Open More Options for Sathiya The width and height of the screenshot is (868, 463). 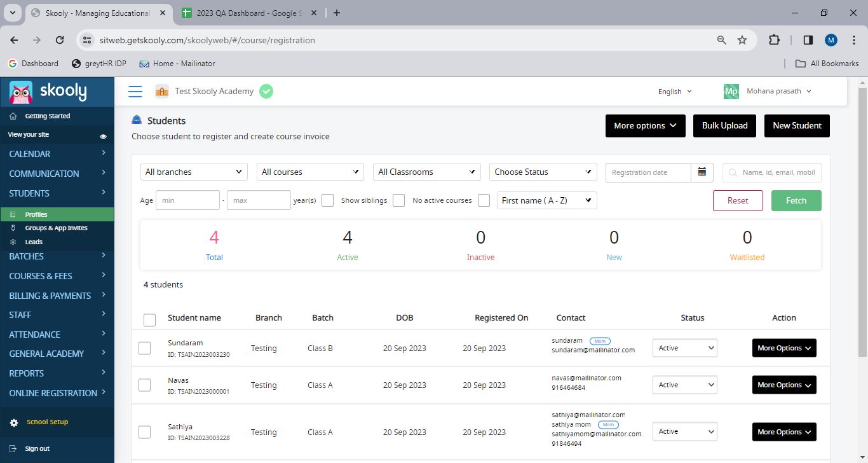coord(784,432)
